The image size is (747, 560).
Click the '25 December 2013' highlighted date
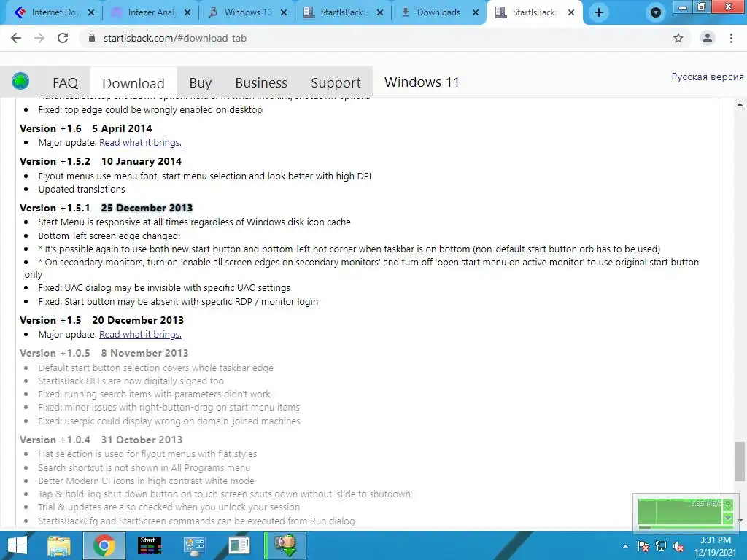tap(147, 208)
